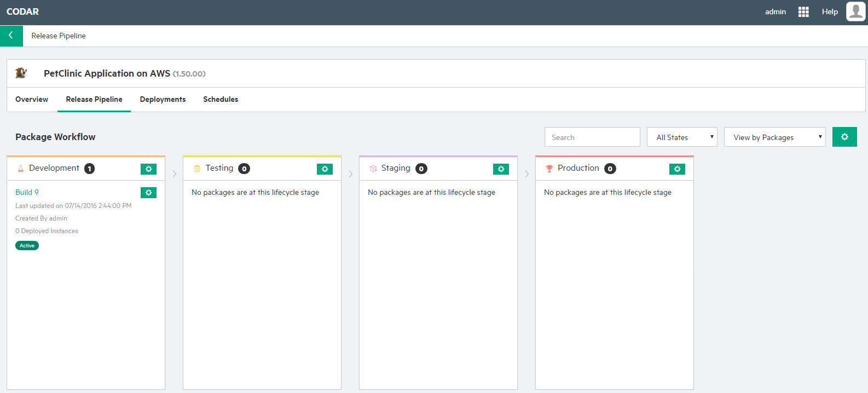868x393 pixels.
Task: Click the Active status badge
Action: click(27, 246)
